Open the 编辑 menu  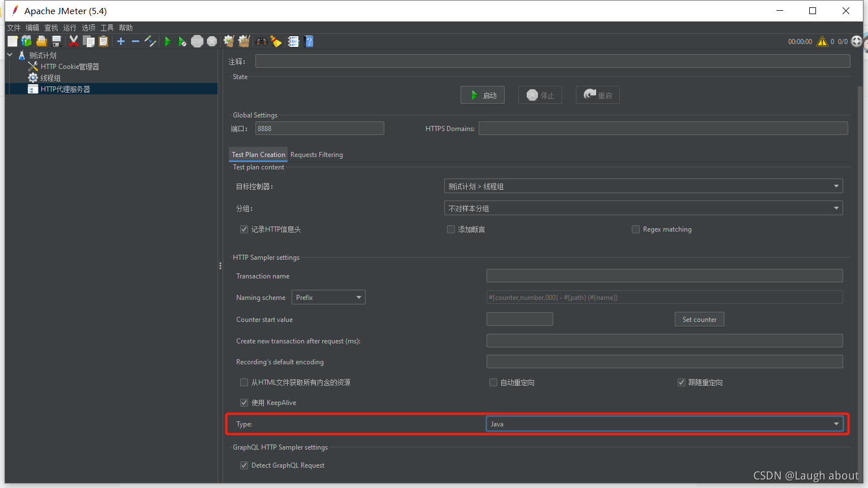tap(32, 28)
